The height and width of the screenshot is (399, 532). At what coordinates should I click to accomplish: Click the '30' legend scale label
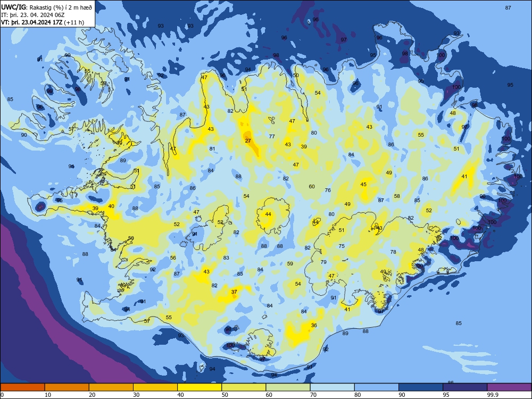pyautogui.click(x=136, y=395)
